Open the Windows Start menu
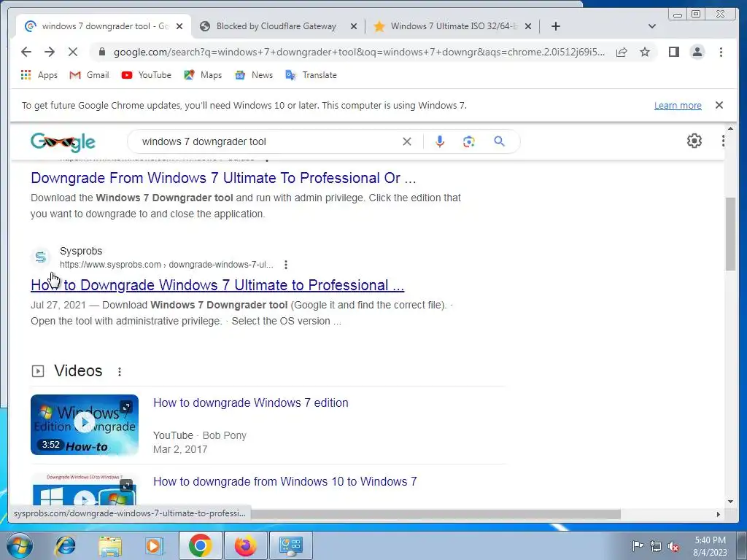Image resolution: width=747 pixels, height=560 pixels. click(x=20, y=545)
